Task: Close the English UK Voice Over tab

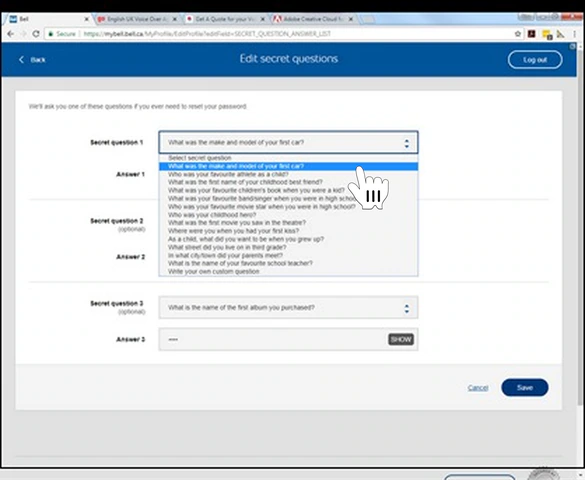Action: pyautogui.click(x=175, y=19)
